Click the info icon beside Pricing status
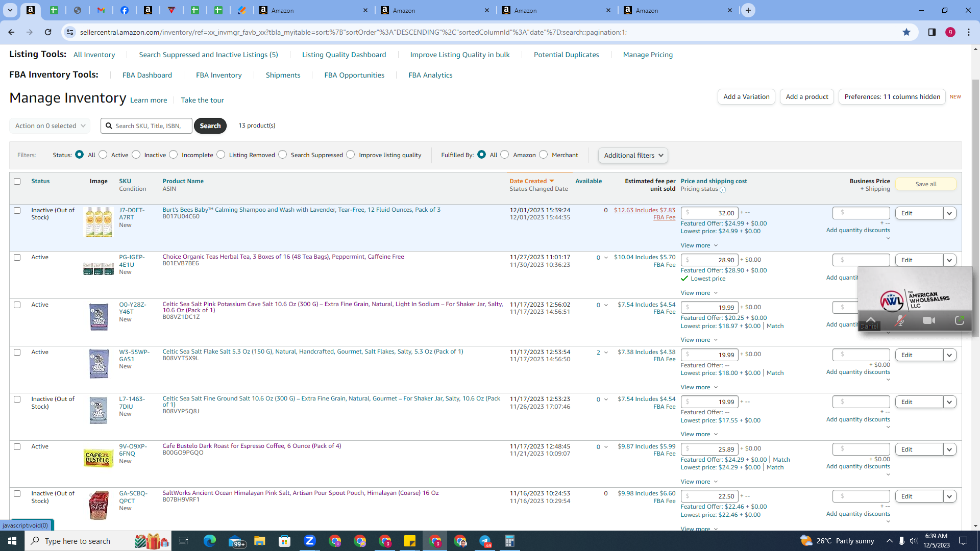Screen dimensions: 980x551 pyautogui.click(x=723, y=190)
